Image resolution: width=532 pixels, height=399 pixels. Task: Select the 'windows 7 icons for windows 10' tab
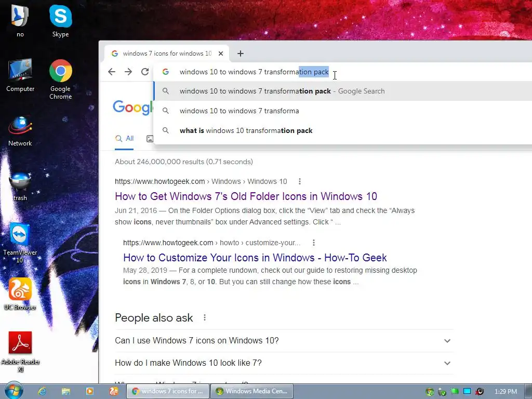click(x=167, y=54)
